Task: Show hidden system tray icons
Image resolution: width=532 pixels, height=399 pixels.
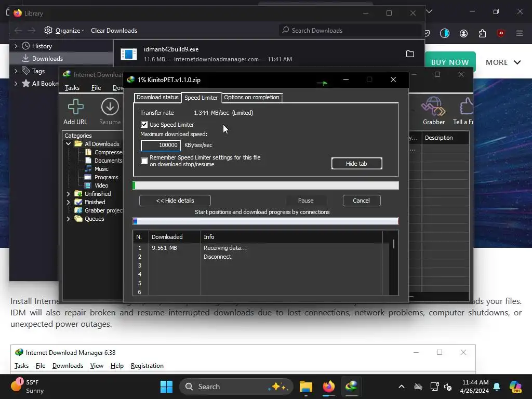Action: (x=402, y=387)
